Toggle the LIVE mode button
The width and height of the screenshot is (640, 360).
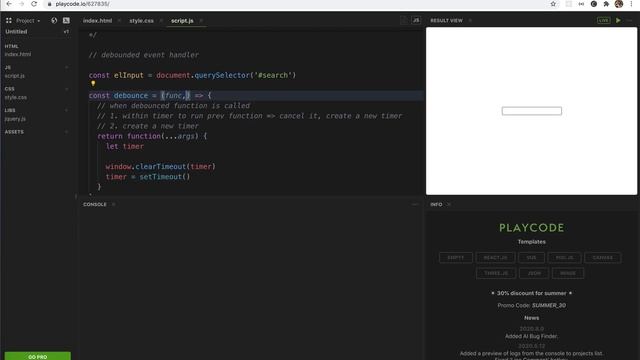[603, 20]
